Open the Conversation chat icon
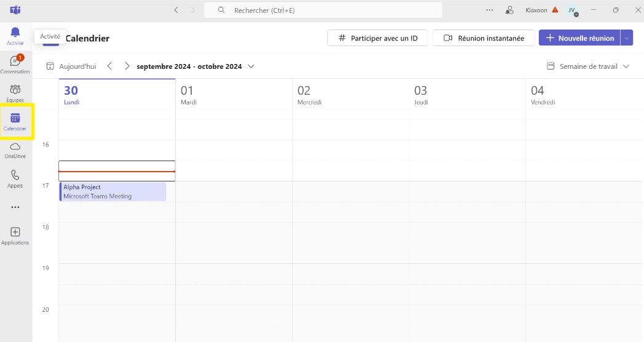This screenshot has width=644, height=342. [15, 64]
